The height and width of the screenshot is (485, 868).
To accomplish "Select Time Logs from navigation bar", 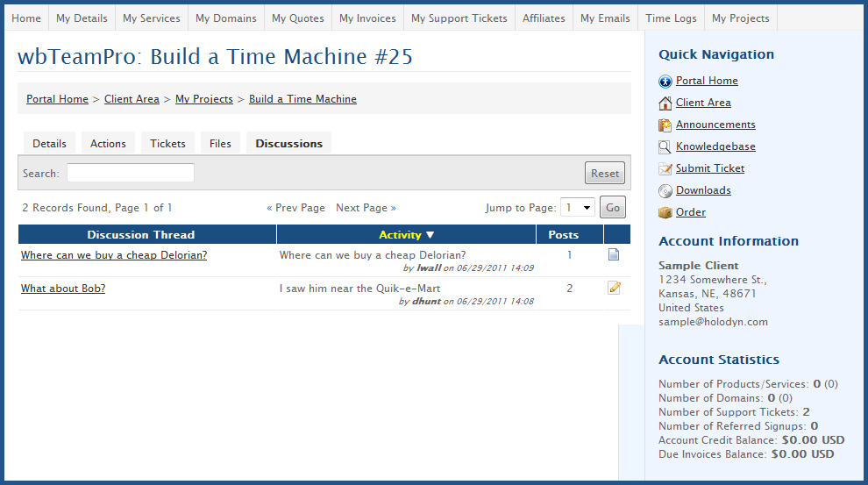I will coord(671,18).
